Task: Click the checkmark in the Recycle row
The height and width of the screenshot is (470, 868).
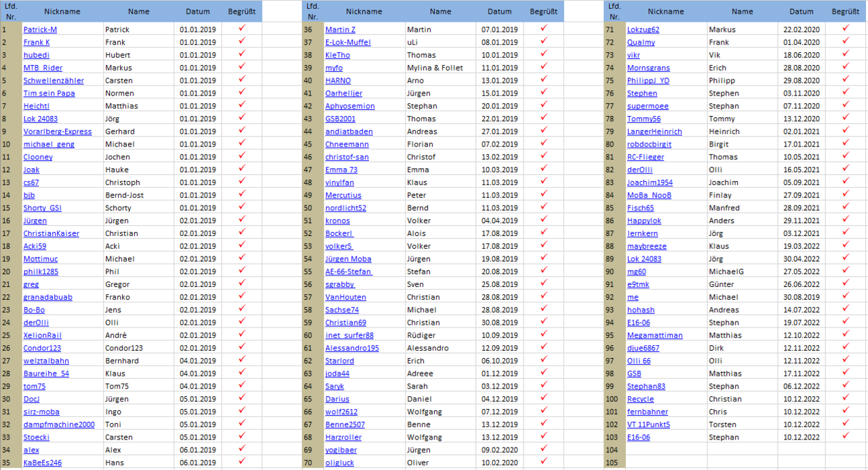Action: coord(846,398)
